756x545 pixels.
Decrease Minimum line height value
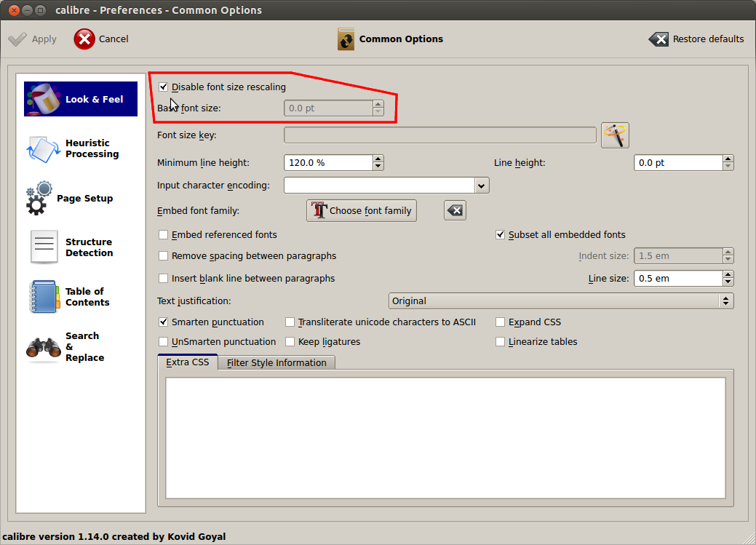378,167
